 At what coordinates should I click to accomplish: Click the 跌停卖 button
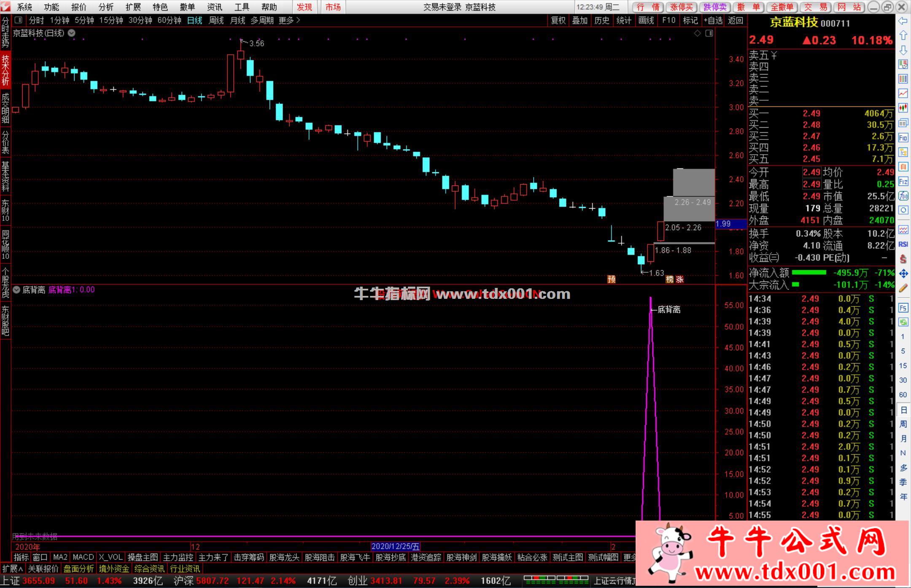715,7
